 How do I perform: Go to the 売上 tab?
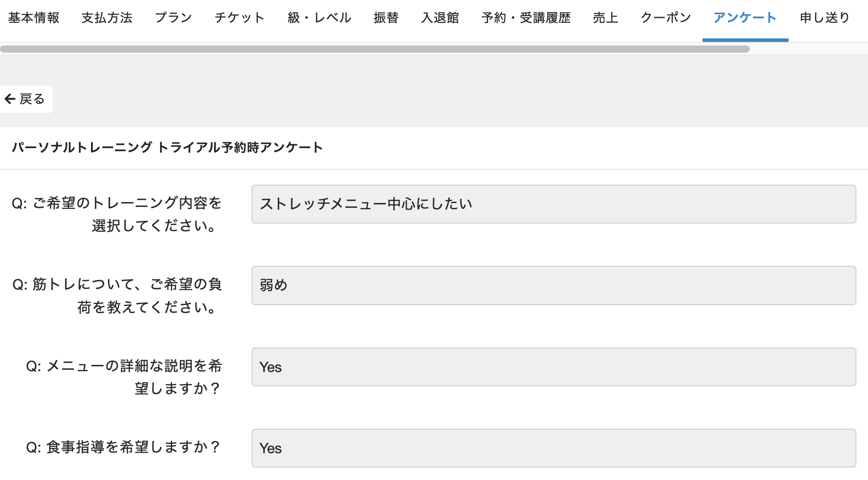[606, 18]
